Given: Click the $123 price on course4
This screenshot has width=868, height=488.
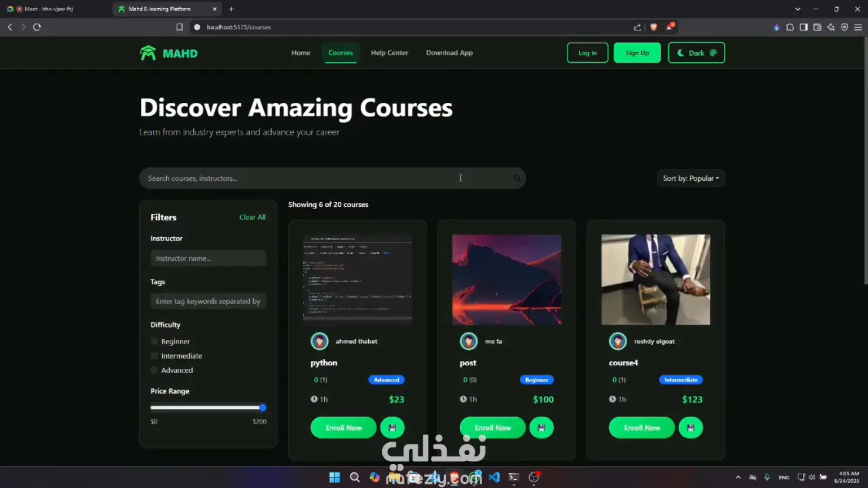Looking at the screenshot, I should [692, 399].
